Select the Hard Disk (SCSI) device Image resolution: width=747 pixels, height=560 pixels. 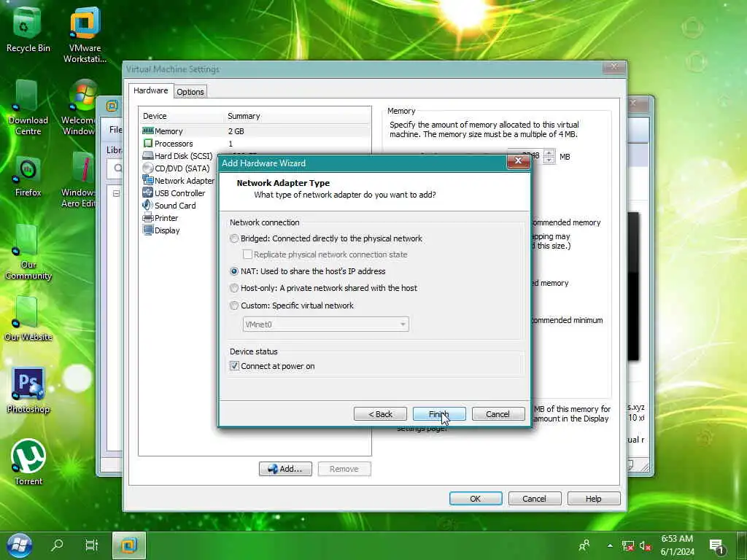coord(177,156)
